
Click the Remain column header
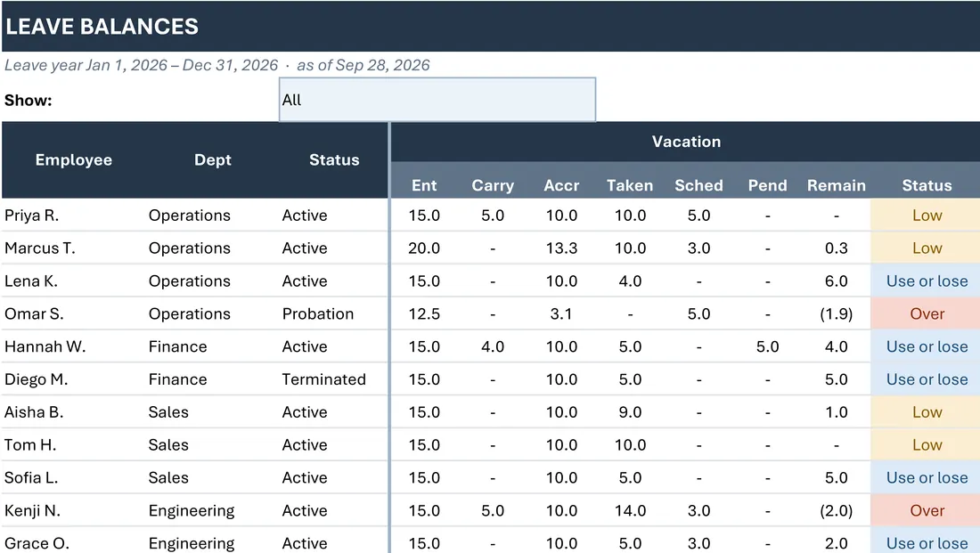coord(837,185)
